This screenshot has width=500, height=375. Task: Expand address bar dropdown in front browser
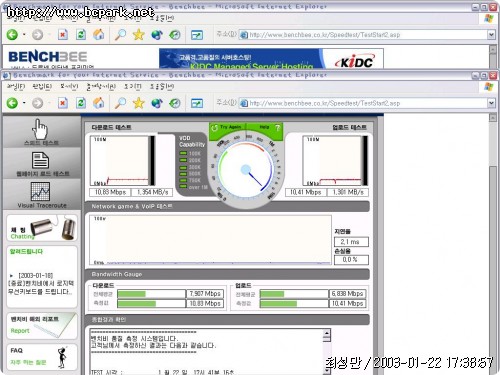pyautogui.click(x=491, y=103)
